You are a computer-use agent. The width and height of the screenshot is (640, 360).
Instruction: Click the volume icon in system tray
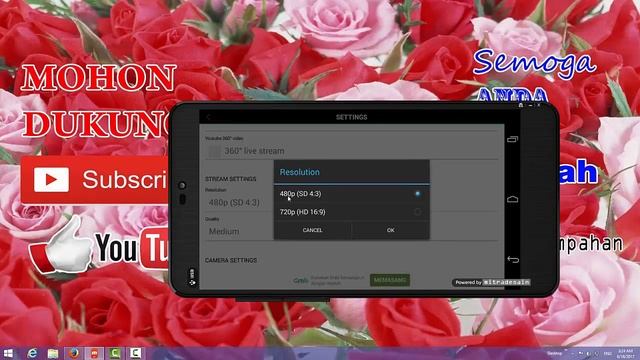[589, 353]
